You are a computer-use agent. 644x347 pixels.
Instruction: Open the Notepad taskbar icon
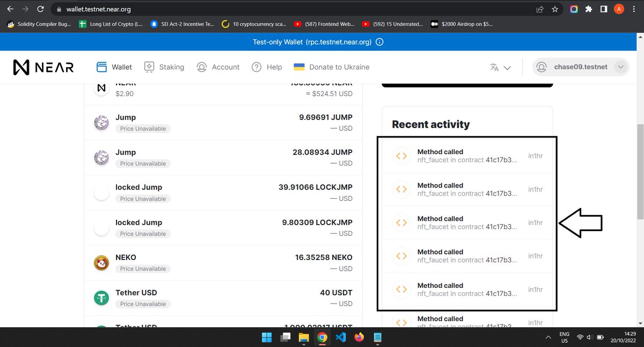pos(377,337)
